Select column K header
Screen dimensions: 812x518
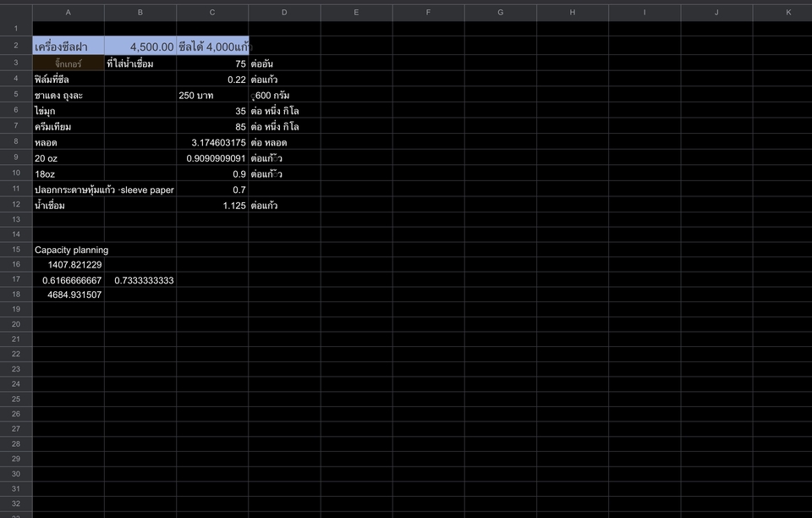(782, 13)
